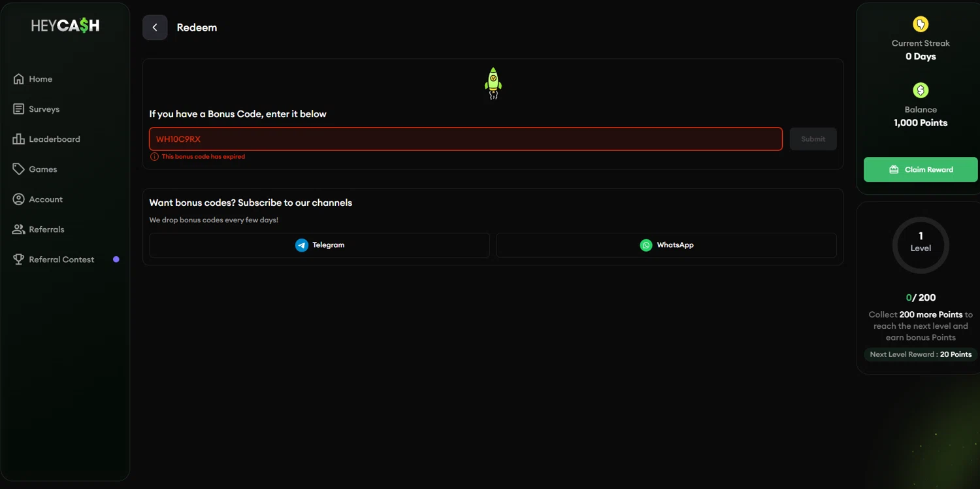Go back using the arrow button
The width and height of the screenshot is (980, 489).
pos(155,27)
